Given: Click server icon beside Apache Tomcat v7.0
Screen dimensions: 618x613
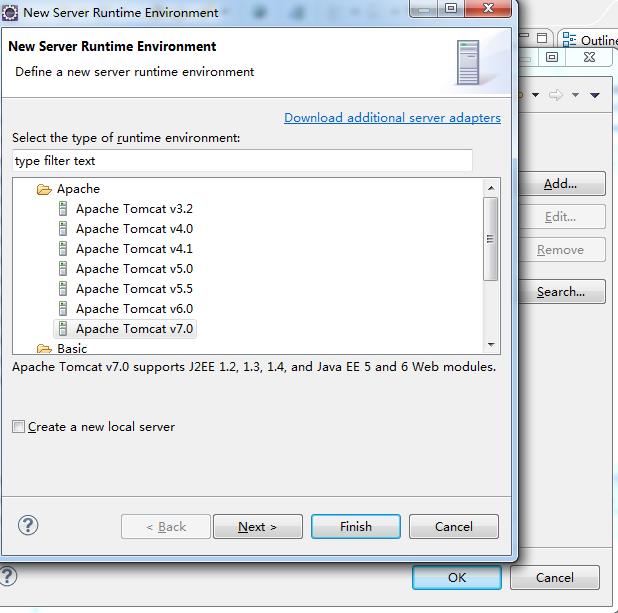Looking at the screenshot, I should (63, 329).
